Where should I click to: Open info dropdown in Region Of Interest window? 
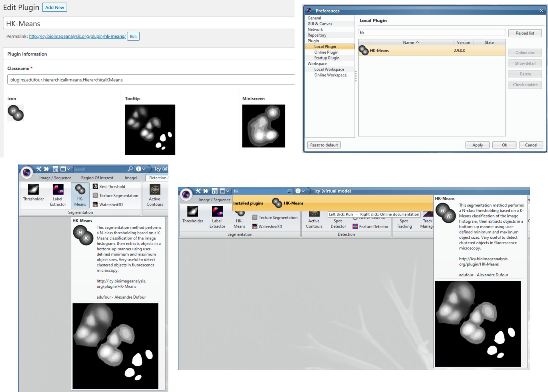pyautogui.click(x=140, y=169)
